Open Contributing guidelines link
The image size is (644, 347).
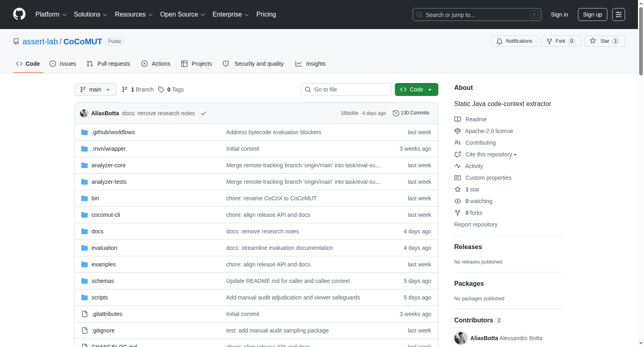pos(481,143)
